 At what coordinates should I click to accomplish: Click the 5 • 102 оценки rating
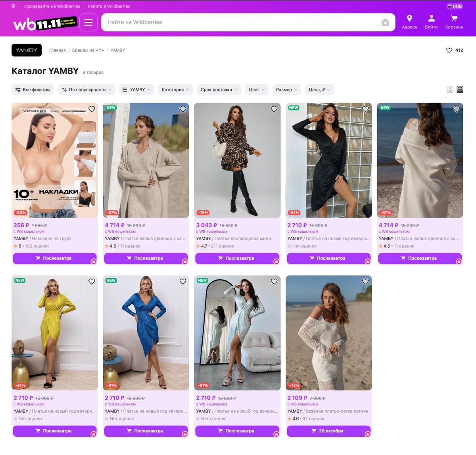point(31,246)
